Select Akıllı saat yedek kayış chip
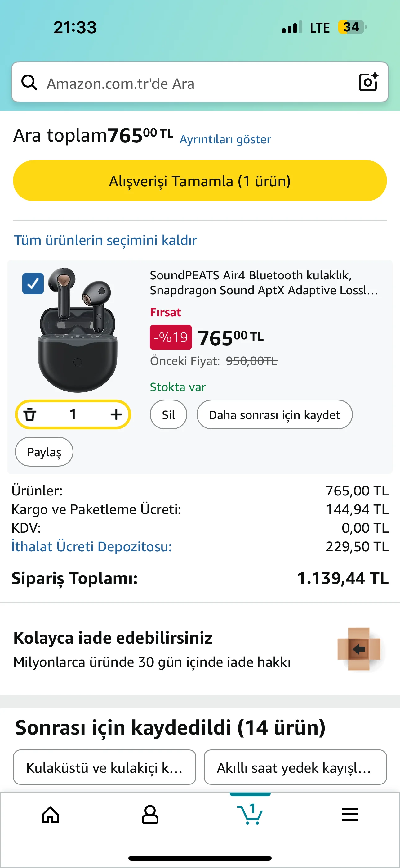 295,767
